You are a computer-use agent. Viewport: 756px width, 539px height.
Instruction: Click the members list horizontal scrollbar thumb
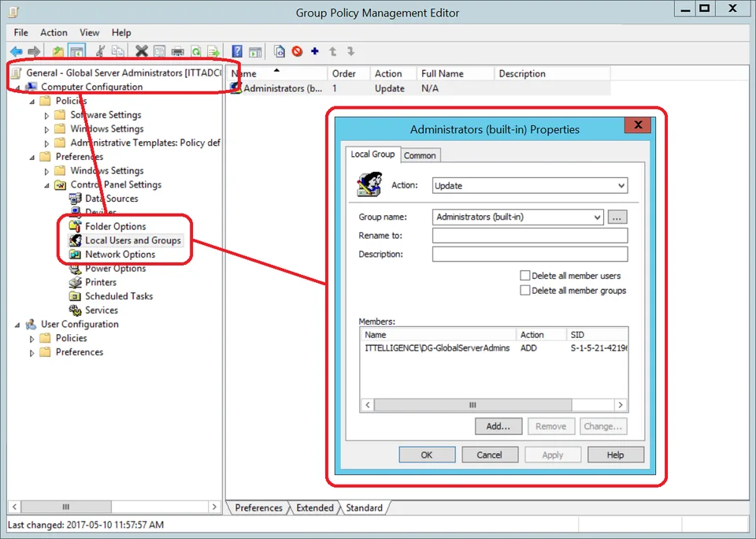point(472,405)
